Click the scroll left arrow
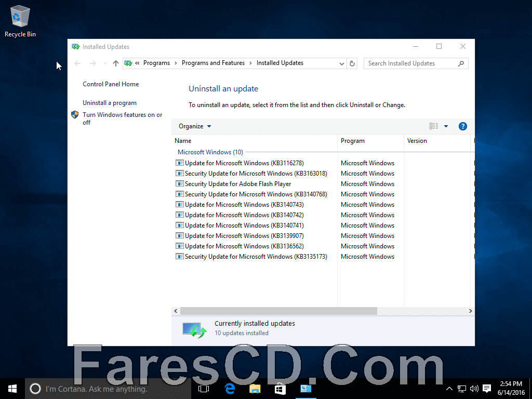The height and width of the screenshot is (399, 532). point(176,311)
